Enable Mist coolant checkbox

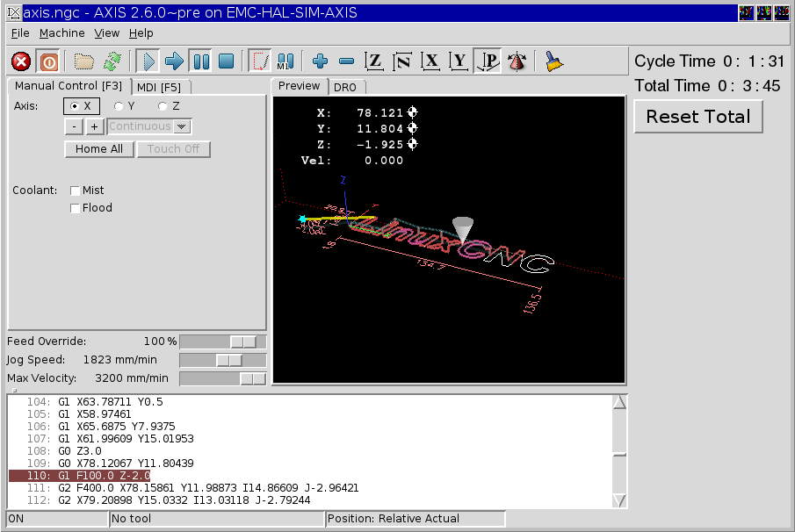tap(75, 191)
